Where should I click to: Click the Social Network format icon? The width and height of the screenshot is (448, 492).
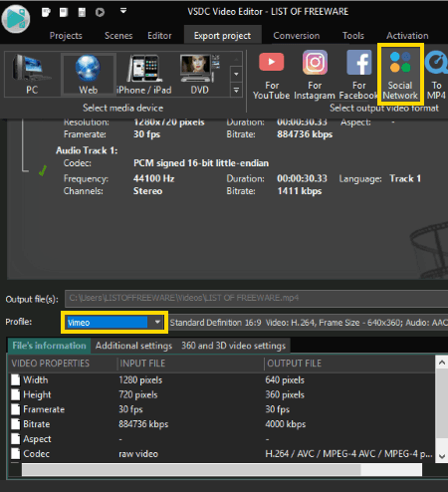[400, 76]
